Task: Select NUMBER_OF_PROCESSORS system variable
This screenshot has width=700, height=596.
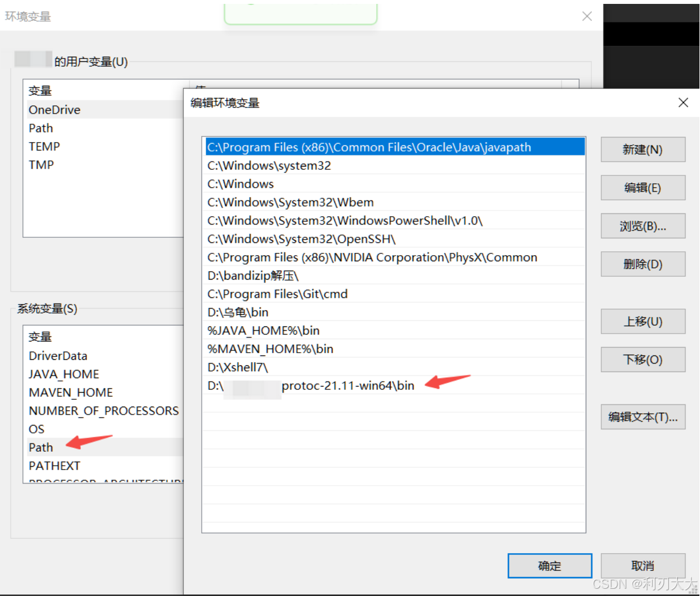Action: click(x=105, y=411)
